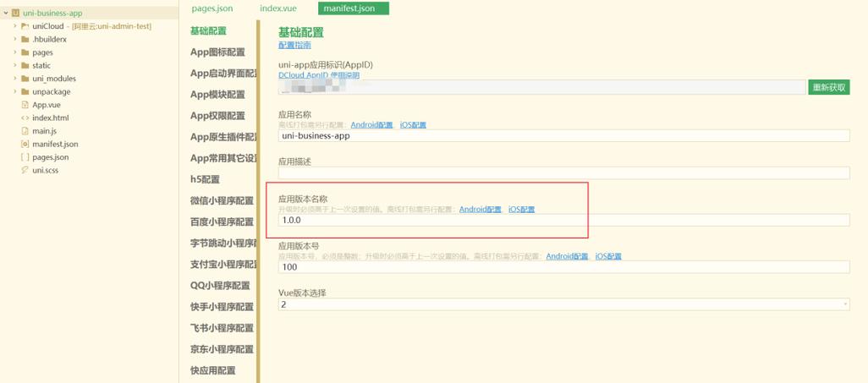Select App.vue in the file tree
Viewport: 868px width, 383px height.
(x=46, y=105)
